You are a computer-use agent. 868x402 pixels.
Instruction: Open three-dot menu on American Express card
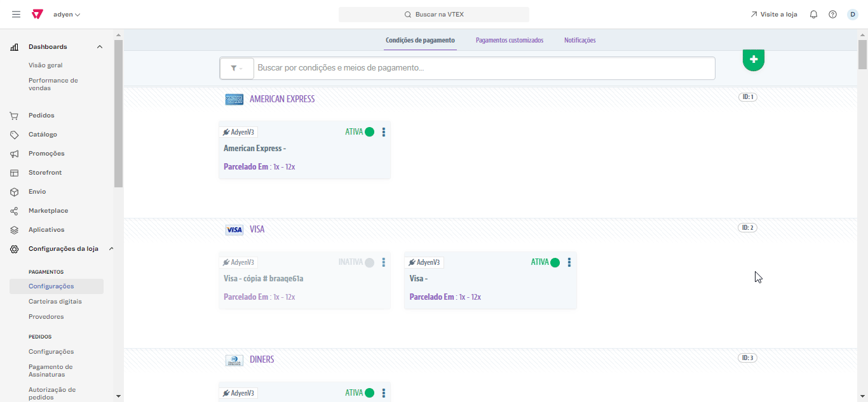[384, 132]
